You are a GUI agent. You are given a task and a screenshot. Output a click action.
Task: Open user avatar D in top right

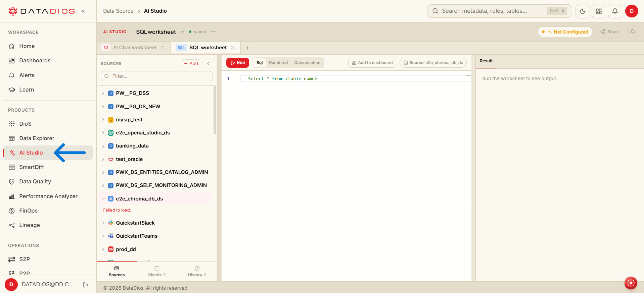point(632,11)
